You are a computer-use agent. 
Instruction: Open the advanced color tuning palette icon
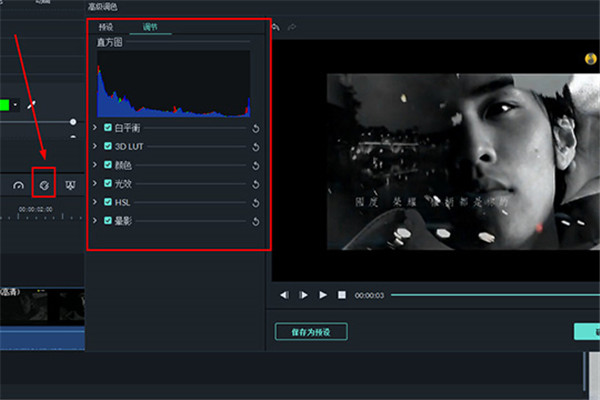tap(43, 185)
